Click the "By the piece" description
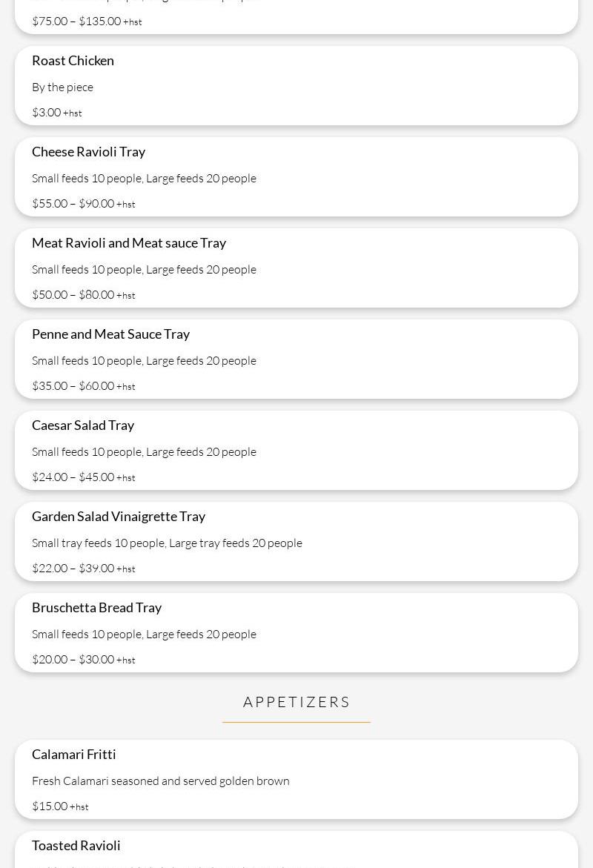Image resolution: width=593 pixels, height=868 pixels. pos(62,87)
